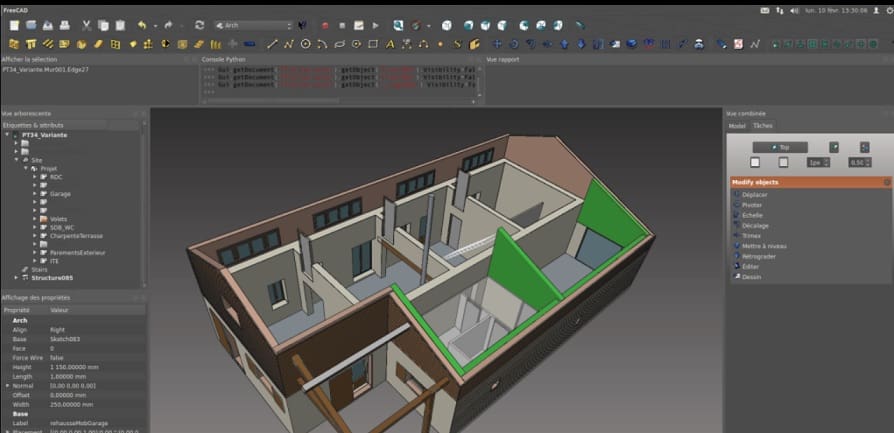The image size is (894, 433).
Task: Switch to the Tâches tab
Action: click(762, 126)
